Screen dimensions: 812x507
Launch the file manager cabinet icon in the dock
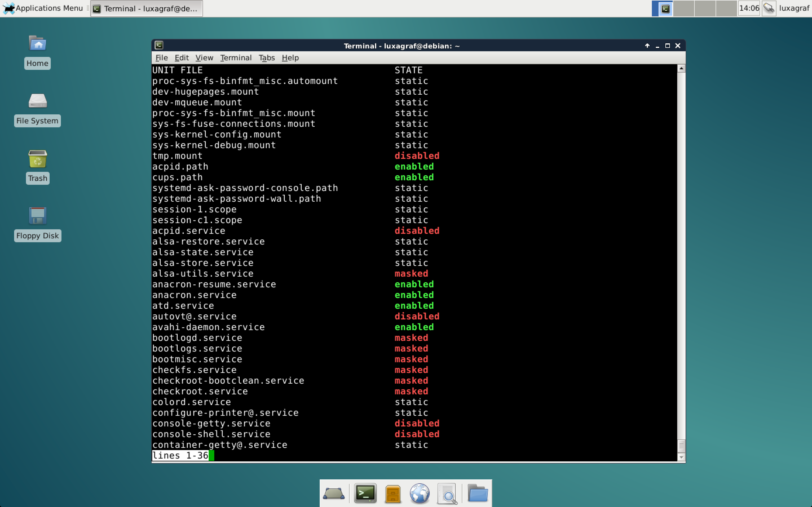coord(393,493)
